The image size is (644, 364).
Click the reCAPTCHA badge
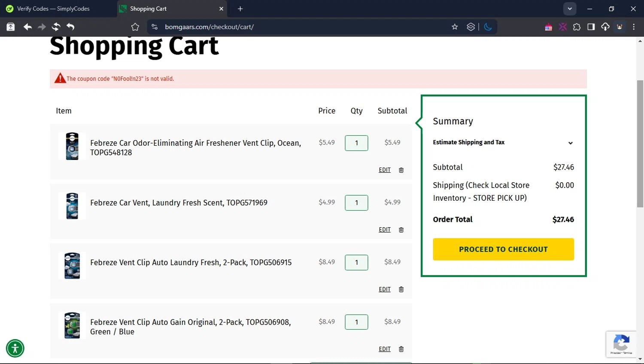pyautogui.click(x=621, y=344)
